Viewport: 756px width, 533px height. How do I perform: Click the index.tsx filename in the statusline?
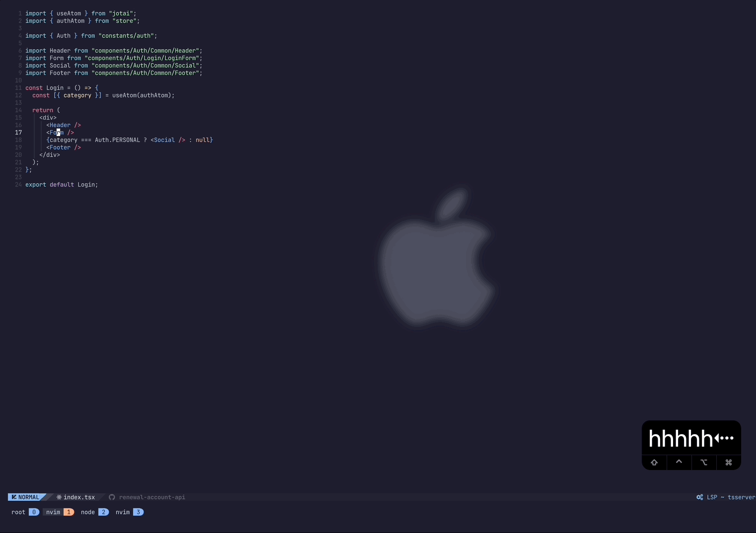click(x=79, y=497)
